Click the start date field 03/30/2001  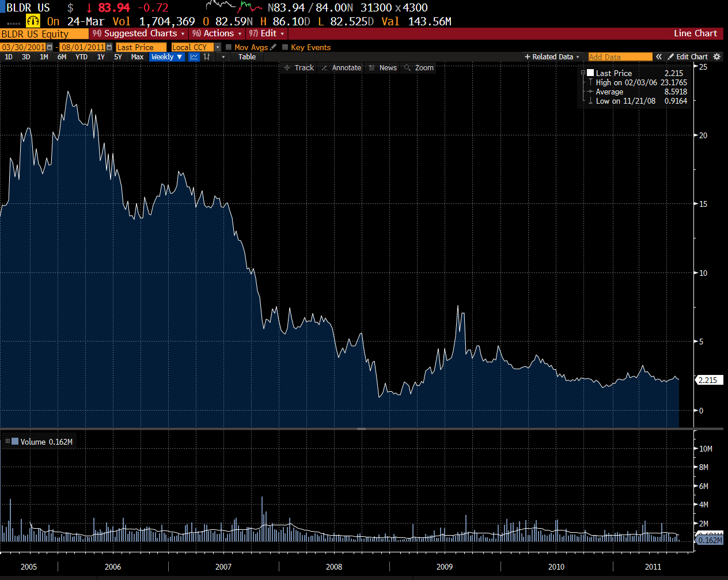23,47
